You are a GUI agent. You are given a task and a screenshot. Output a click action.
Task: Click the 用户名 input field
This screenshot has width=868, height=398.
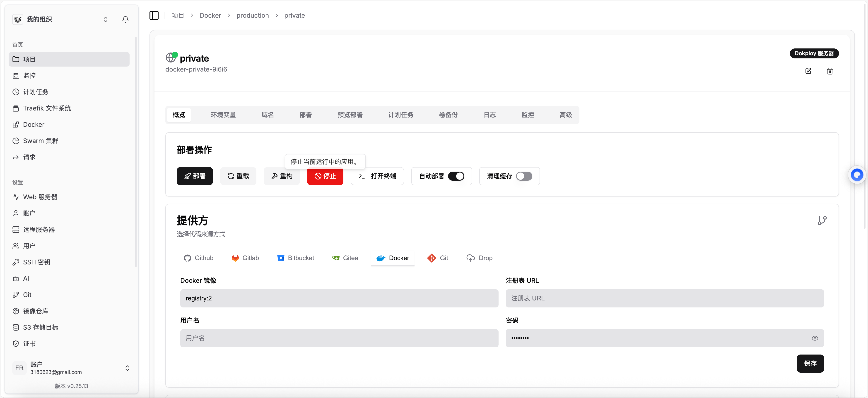(x=339, y=338)
